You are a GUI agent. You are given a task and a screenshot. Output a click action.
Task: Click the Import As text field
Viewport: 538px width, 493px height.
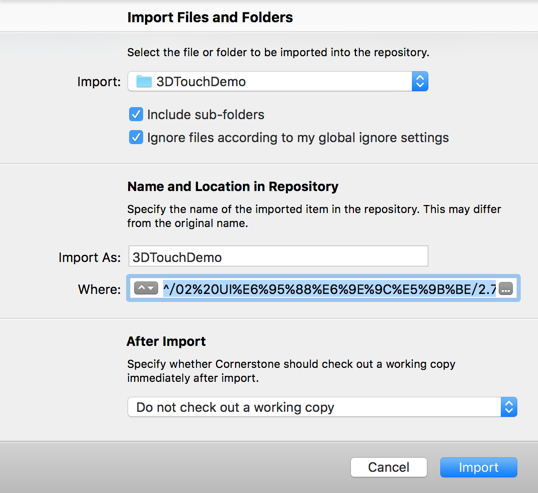278,256
